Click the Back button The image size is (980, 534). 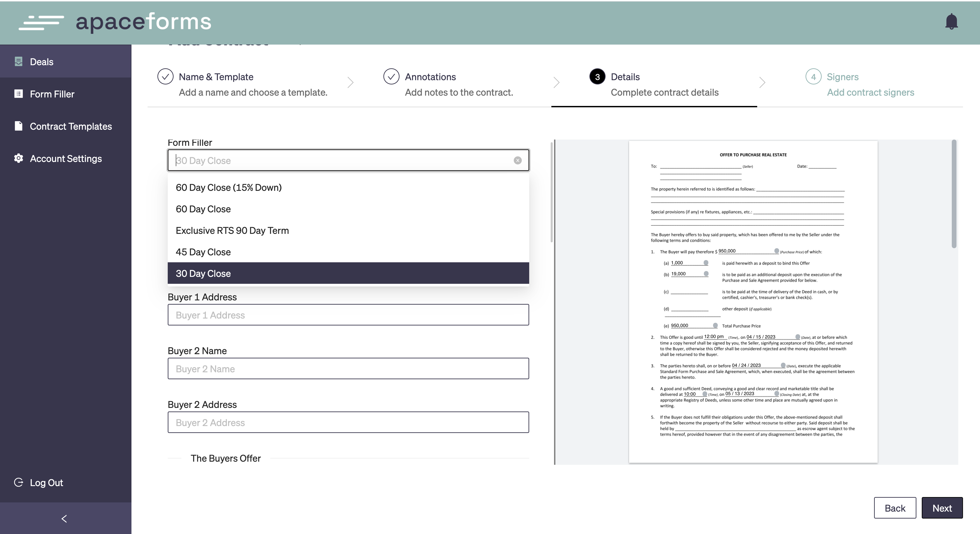tap(894, 508)
